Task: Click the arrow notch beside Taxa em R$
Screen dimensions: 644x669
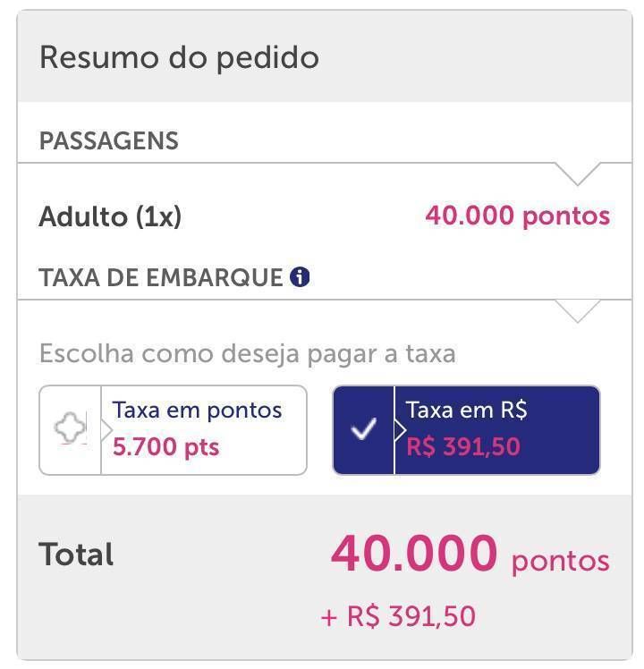Action: 401,430
